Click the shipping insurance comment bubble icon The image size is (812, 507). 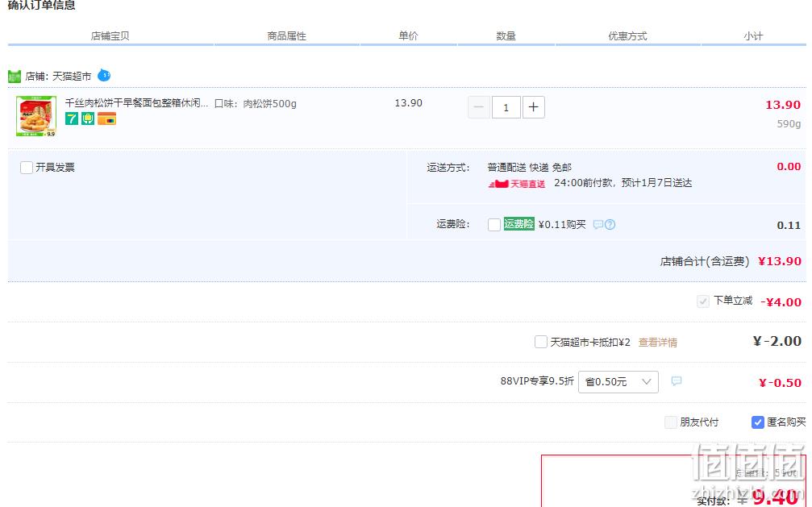[x=598, y=224]
